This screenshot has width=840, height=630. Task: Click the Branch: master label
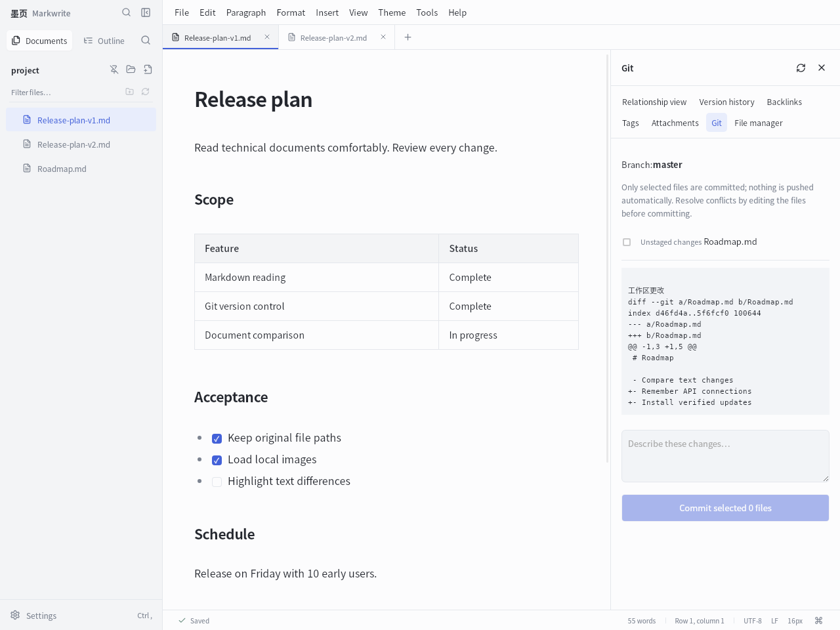652,165
